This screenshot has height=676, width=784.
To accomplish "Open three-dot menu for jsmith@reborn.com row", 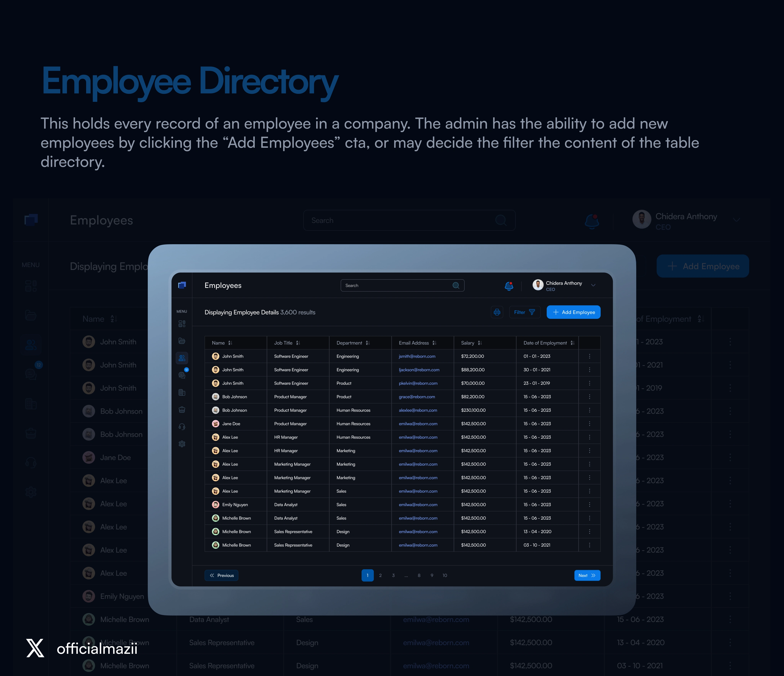I will [x=589, y=356].
